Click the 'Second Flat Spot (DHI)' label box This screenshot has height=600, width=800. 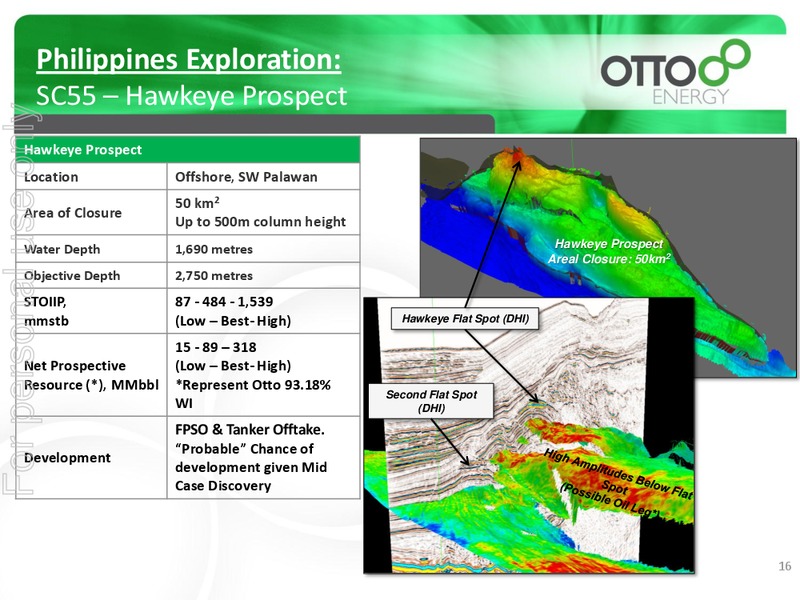click(x=431, y=401)
